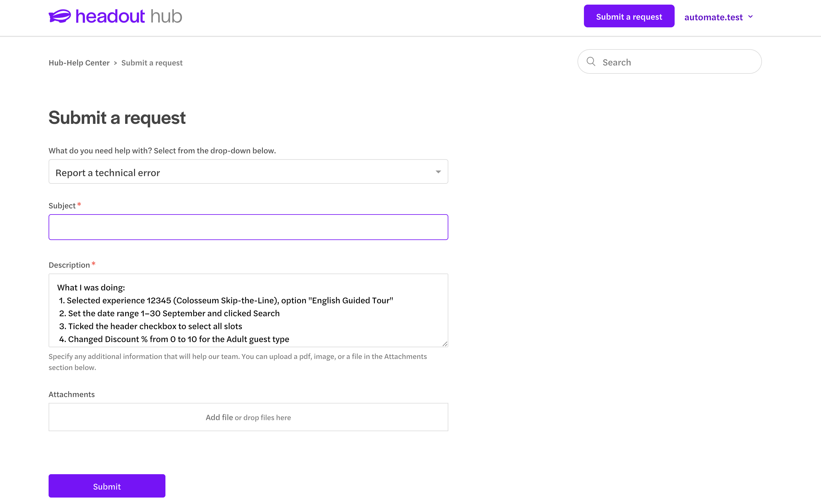821x504 pixels.
Task: Go to Hub-Help Center breadcrumb
Action: coord(79,63)
